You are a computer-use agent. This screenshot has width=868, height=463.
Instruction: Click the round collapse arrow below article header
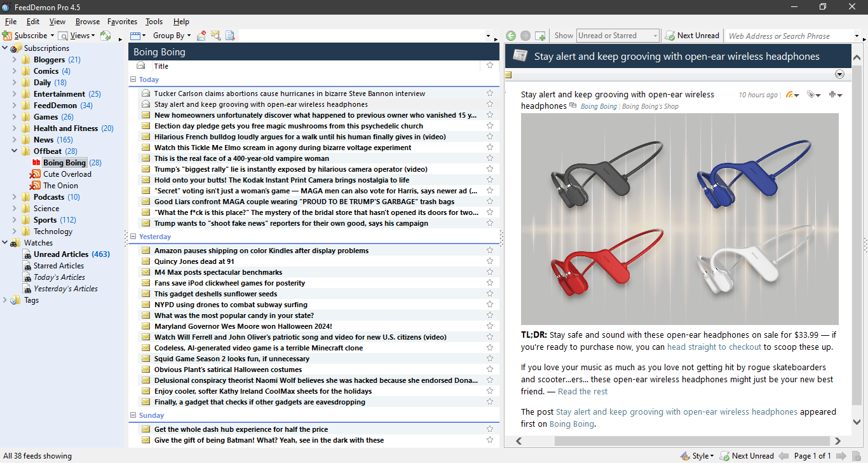tap(839, 74)
